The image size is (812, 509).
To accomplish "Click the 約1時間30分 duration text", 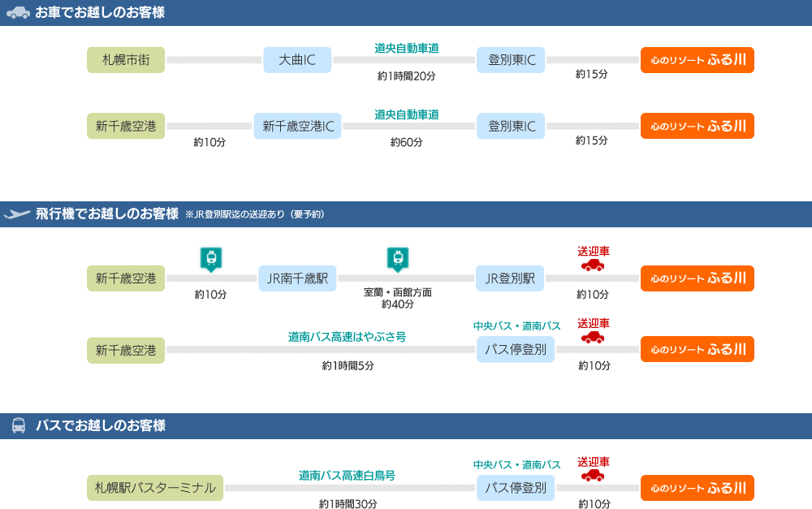I will [x=348, y=504].
